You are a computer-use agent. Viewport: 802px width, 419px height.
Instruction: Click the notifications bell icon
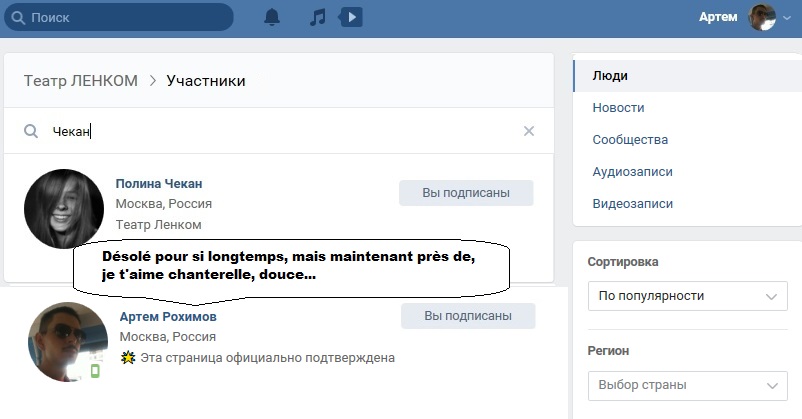click(x=272, y=18)
